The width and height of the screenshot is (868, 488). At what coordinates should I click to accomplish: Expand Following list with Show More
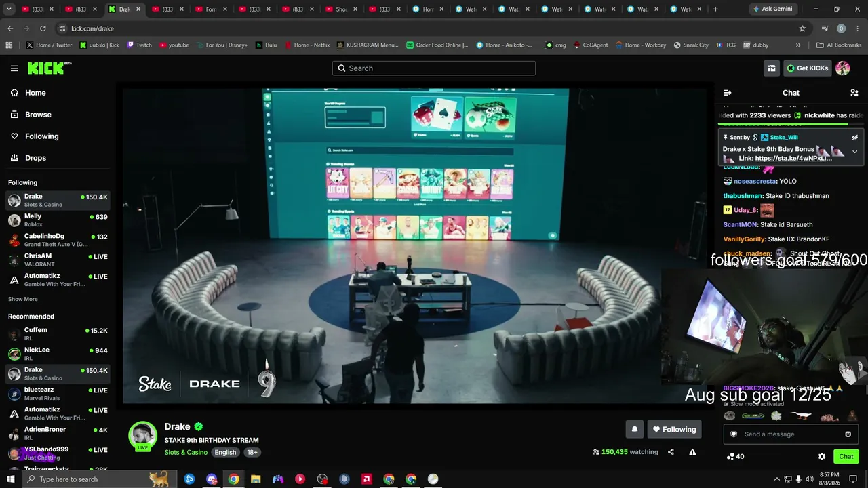(x=23, y=299)
